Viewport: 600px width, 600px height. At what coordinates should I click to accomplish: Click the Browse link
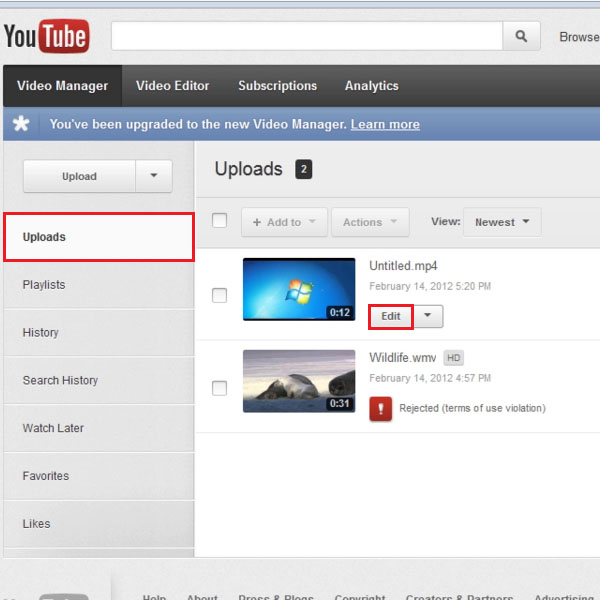[579, 37]
